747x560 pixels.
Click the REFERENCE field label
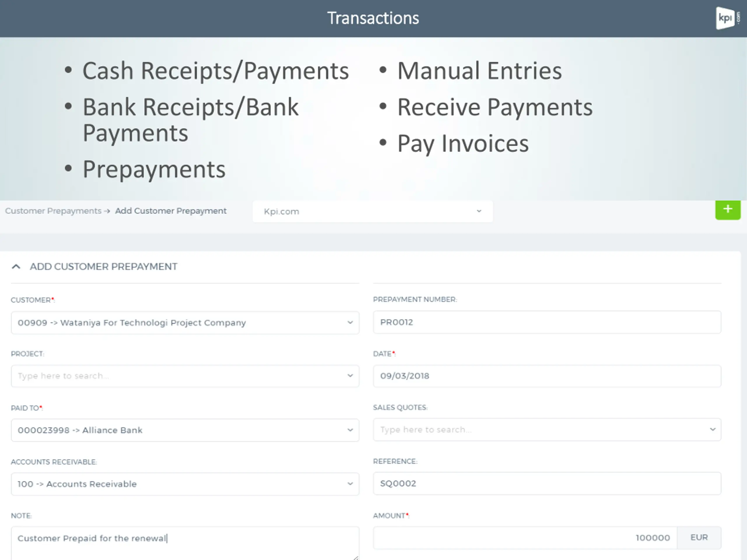click(395, 461)
